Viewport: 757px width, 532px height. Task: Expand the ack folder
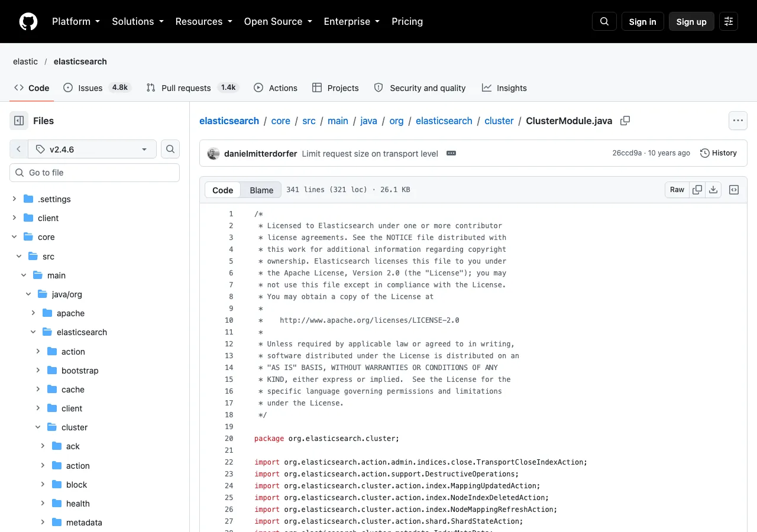[43, 446]
